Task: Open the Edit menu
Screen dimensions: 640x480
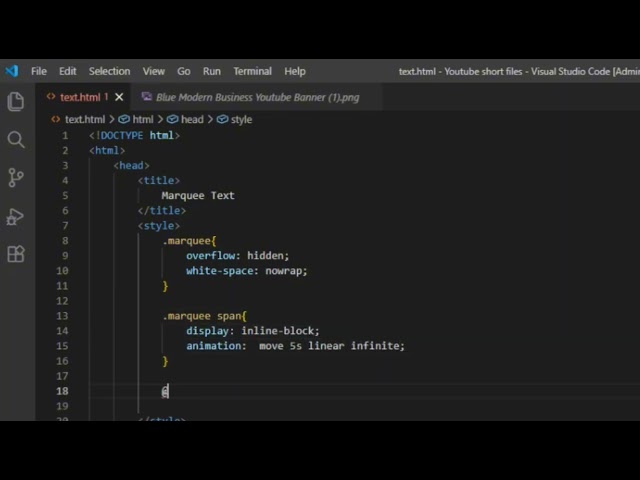Action: tap(68, 71)
